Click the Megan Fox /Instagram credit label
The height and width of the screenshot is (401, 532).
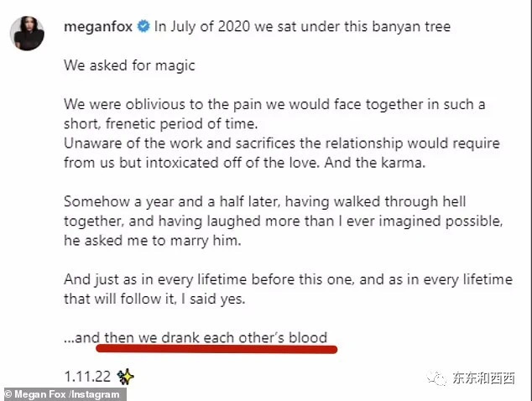(x=64, y=393)
